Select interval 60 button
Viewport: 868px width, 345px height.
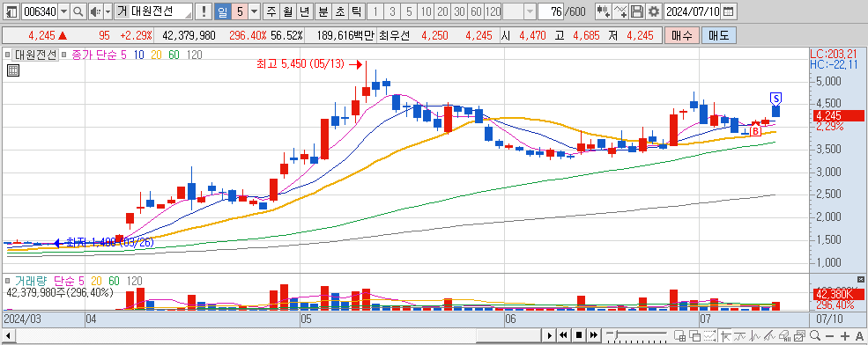[476, 11]
